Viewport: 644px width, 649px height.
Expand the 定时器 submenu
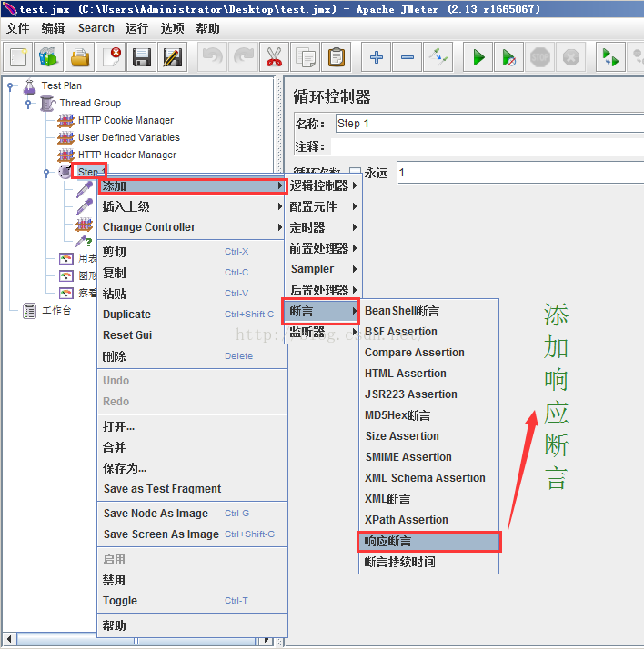click(x=323, y=227)
